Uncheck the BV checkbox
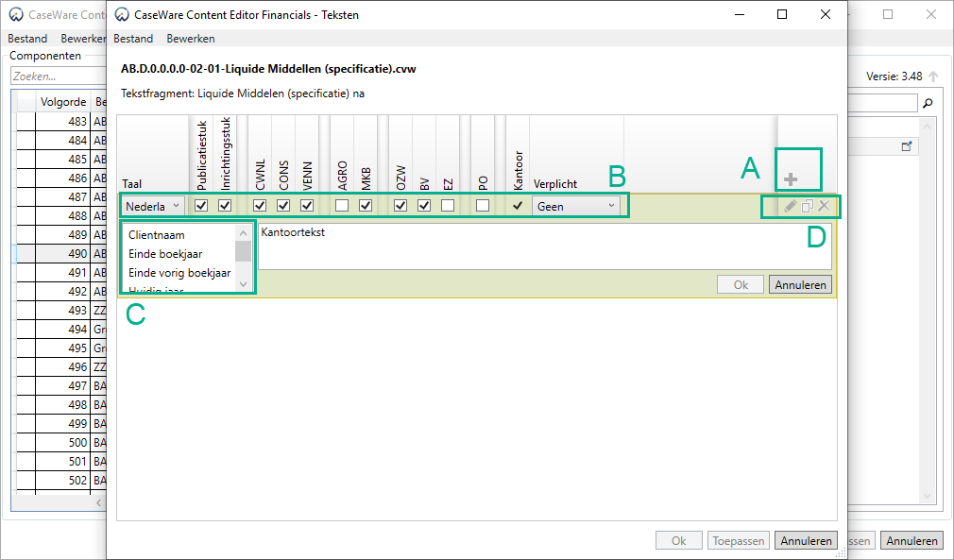Screen dimensions: 954x560 coord(424,206)
